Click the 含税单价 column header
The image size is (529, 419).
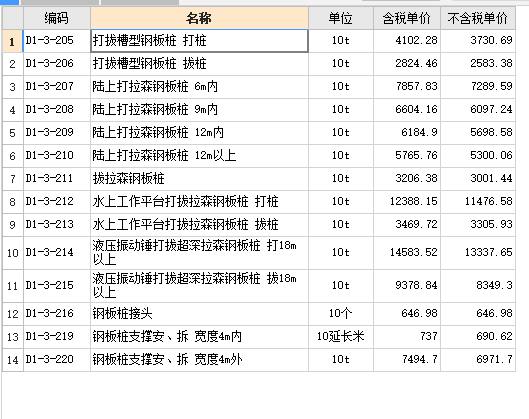click(x=407, y=18)
